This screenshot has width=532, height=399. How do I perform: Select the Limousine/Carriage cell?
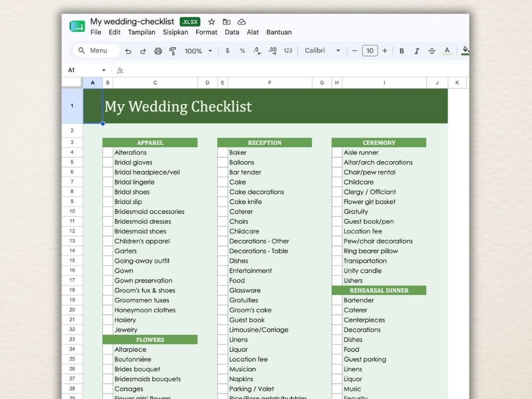pyautogui.click(x=270, y=330)
